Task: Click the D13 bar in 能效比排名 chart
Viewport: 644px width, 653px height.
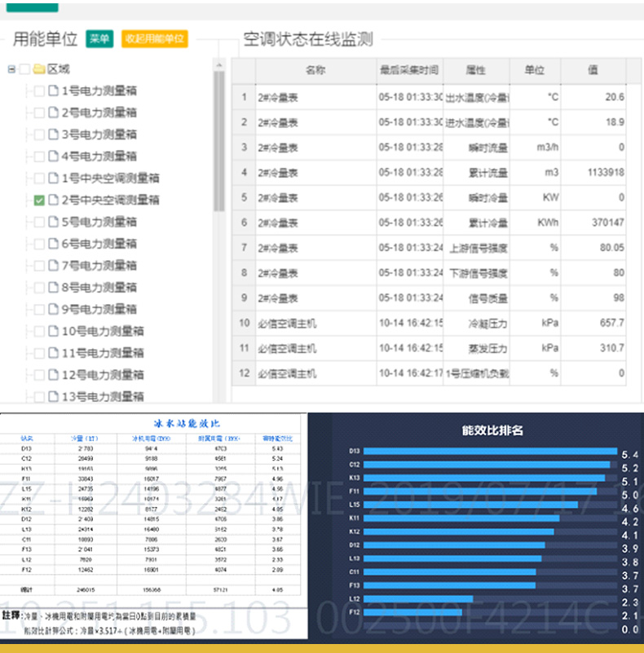Action: [x=490, y=451]
